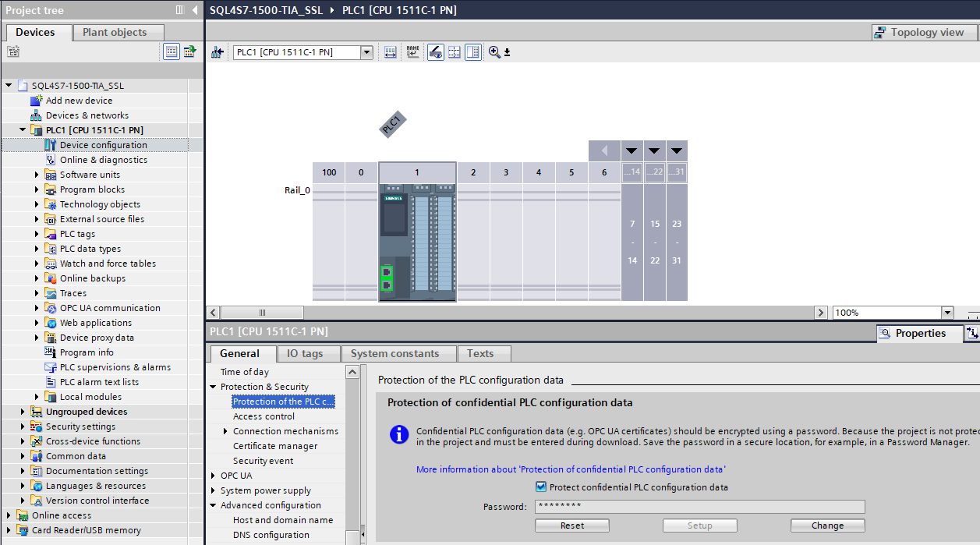This screenshot has height=545, width=980.
Task: Click the Web applications icon
Action: [51, 323]
